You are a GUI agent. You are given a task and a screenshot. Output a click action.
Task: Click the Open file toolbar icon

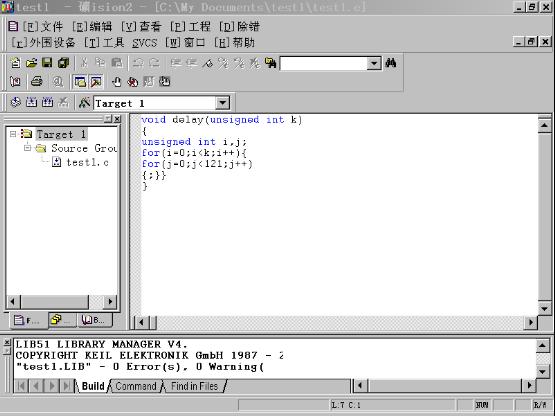[32, 63]
